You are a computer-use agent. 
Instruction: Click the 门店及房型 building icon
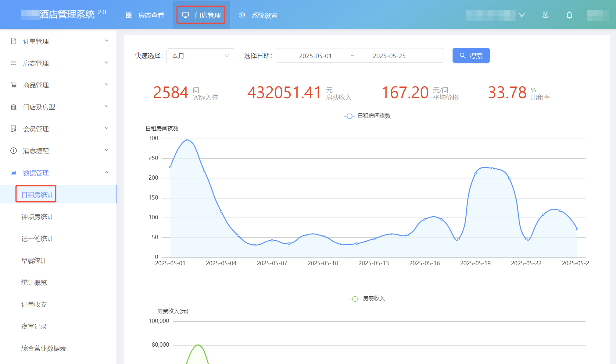pyautogui.click(x=13, y=107)
